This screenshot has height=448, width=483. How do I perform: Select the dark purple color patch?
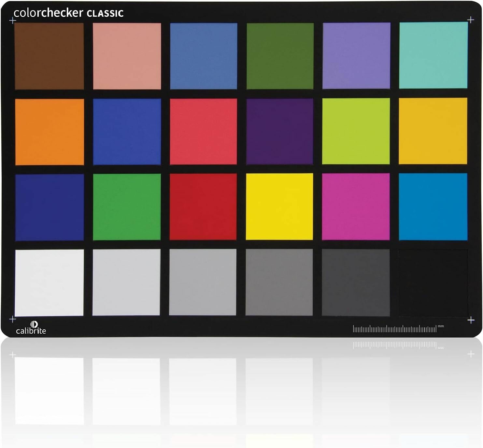(279, 132)
